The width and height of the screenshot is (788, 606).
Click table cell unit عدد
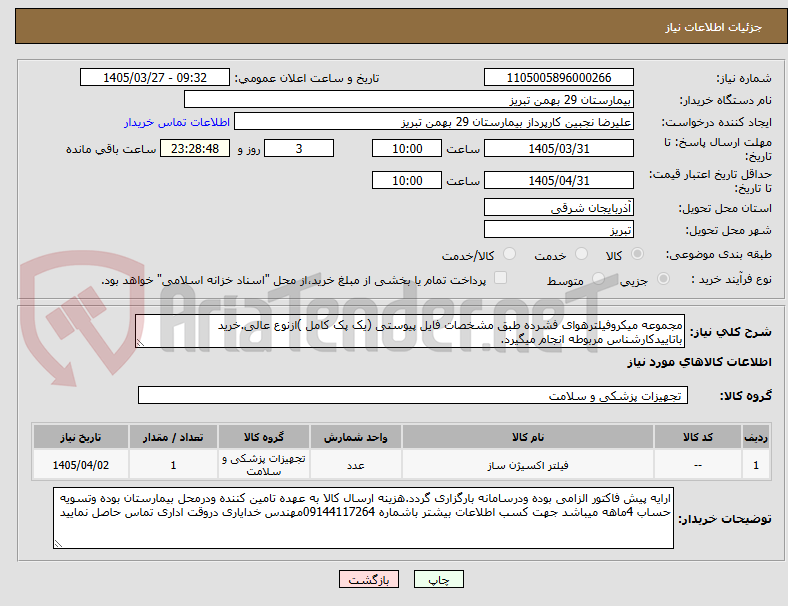coord(356,465)
